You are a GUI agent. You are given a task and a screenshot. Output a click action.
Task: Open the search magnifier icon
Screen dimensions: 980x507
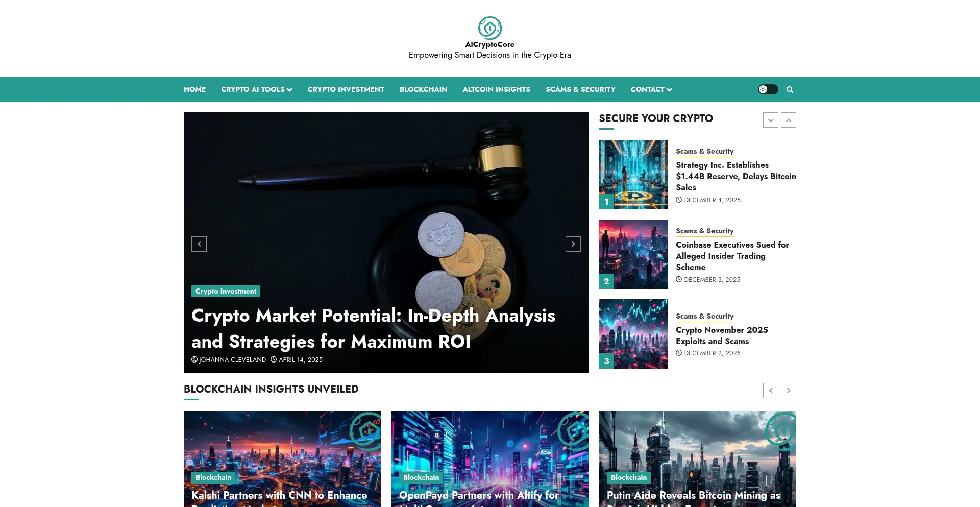(790, 90)
